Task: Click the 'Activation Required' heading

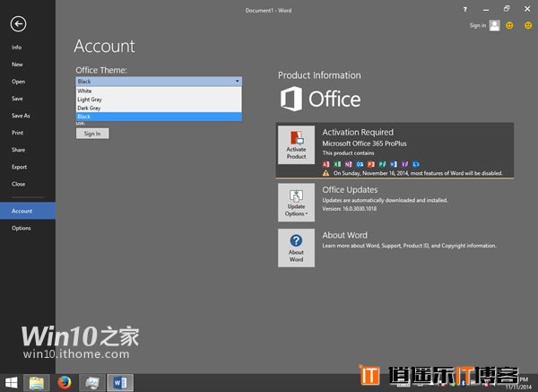Action: click(358, 132)
